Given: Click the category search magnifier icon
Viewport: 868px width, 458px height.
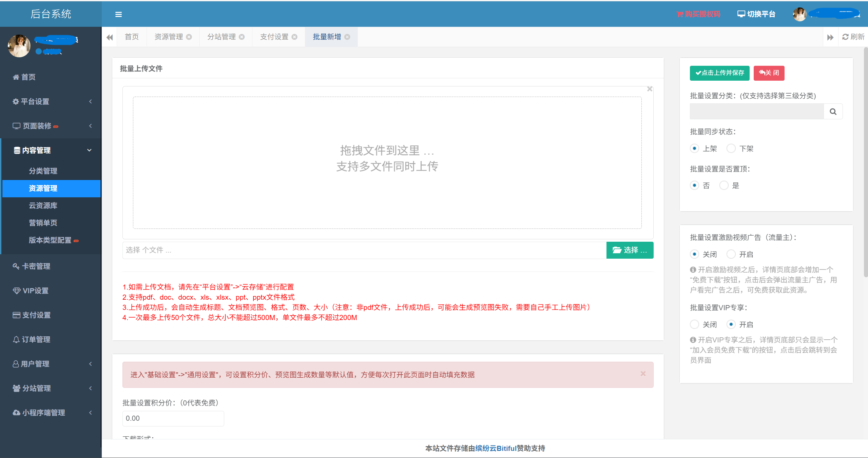Looking at the screenshot, I should coord(833,112).
